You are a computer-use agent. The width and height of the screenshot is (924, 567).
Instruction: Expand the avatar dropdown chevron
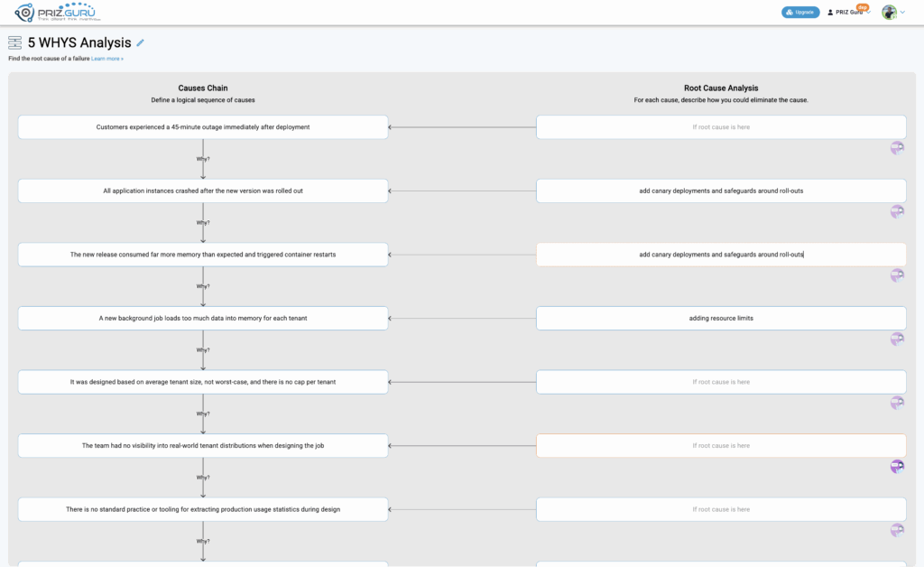tap(902, 12)
